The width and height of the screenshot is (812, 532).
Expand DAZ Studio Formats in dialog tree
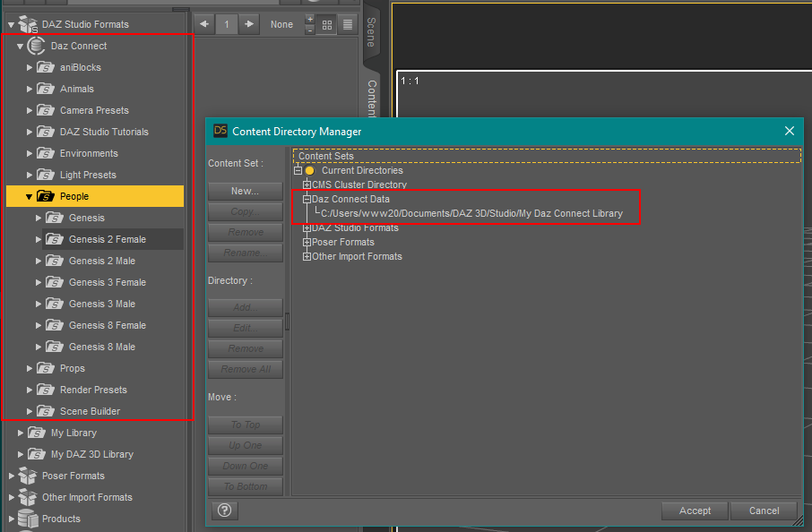point(307,227)
